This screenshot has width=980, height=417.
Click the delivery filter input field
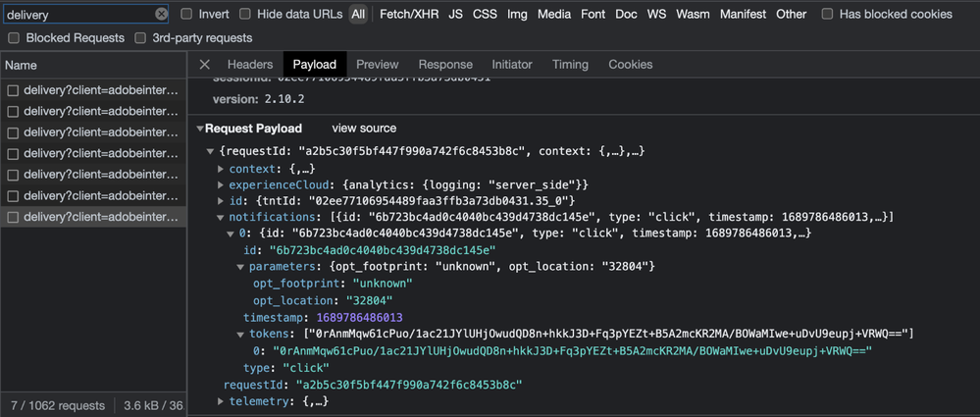point(78,15)
